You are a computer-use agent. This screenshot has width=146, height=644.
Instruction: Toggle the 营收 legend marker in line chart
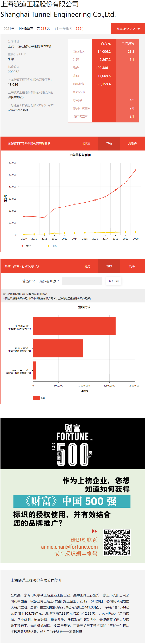coord(22,247)
